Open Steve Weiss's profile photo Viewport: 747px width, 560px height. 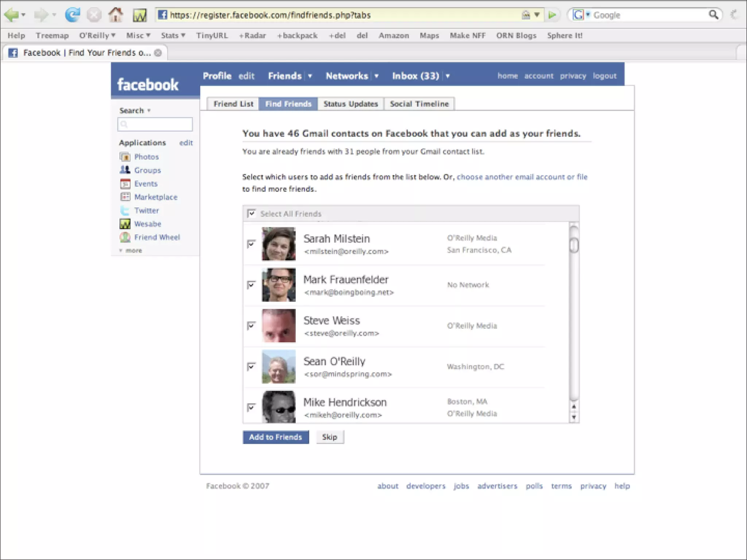279,326
